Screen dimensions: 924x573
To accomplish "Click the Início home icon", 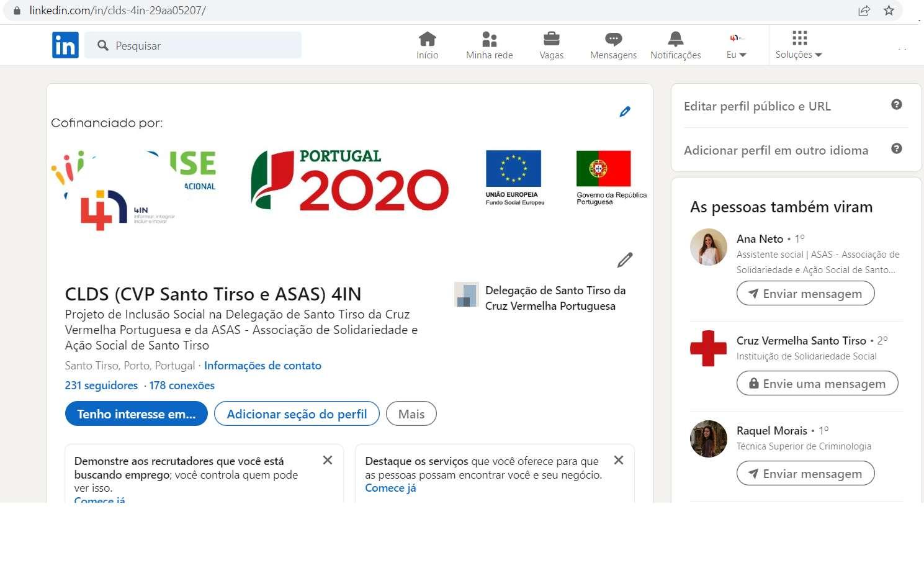I will click(427, 40).
